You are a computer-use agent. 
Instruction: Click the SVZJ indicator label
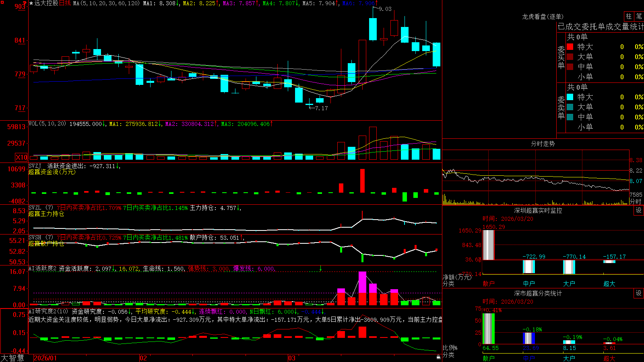point(35,166)
